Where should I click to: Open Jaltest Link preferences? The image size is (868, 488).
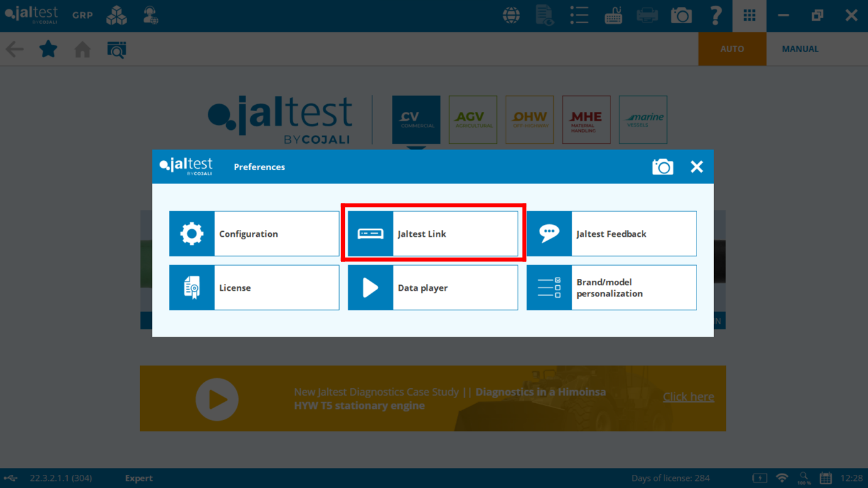click(x=433, y=234)
